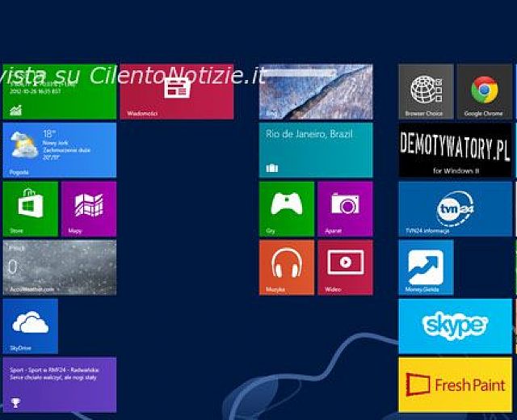Open the Windows Store tile

(31, 209)
